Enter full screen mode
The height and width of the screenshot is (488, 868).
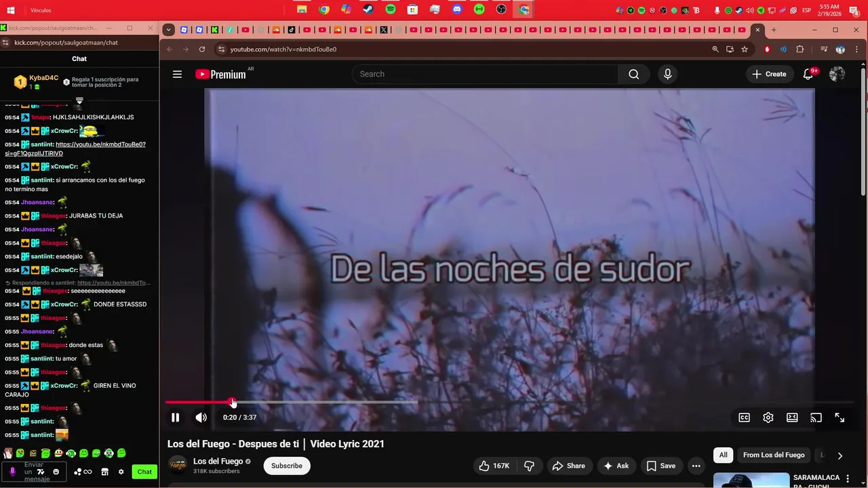click(840, 418)
